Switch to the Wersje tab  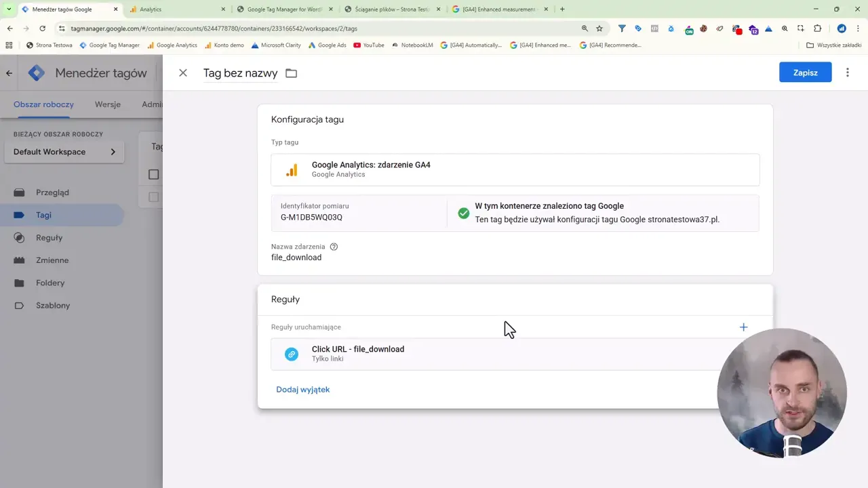[108, 104]
